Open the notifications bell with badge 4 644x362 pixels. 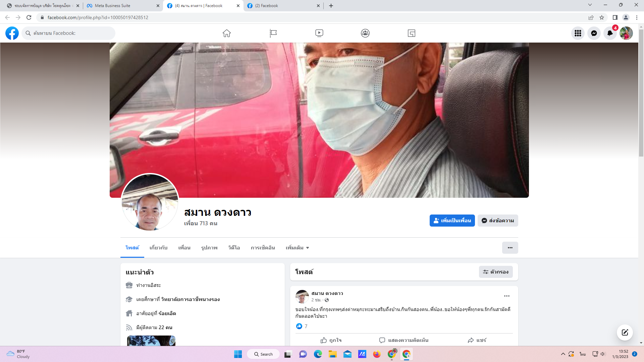click(610, 33)
